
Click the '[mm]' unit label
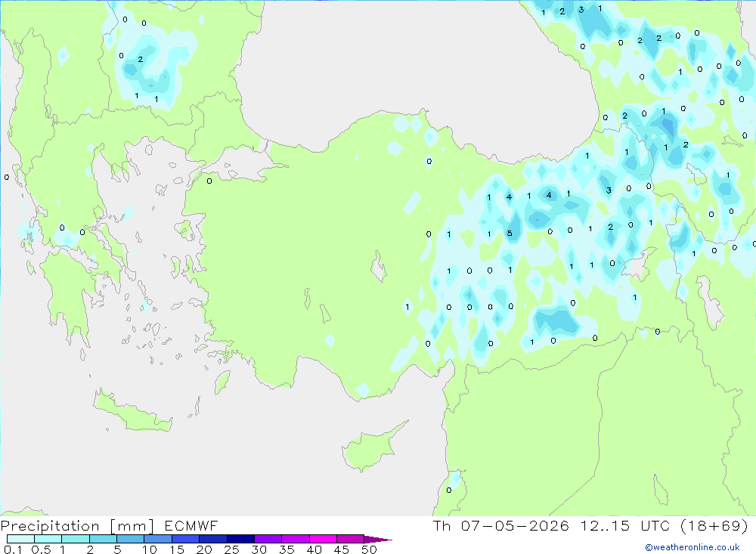(x=132, y=526)
